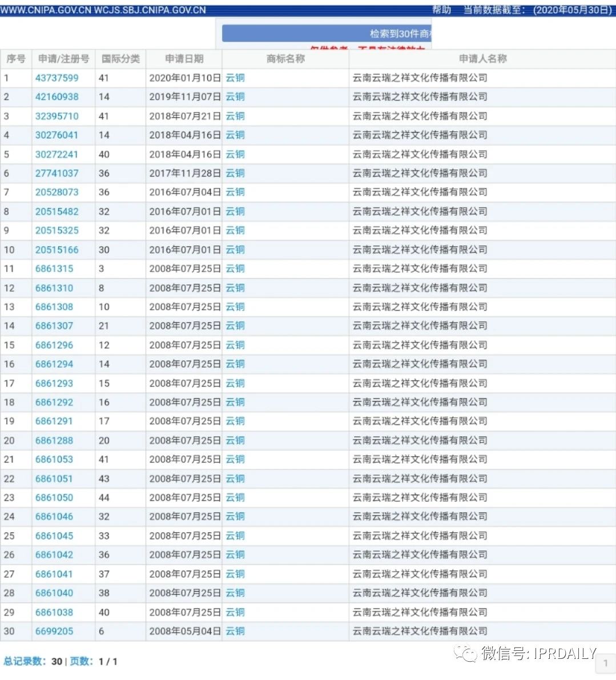Viewport: 616px width, 680px height.
Task: Open 云铜 trademark link in row 6699205
Action: [x=235, y=631]
